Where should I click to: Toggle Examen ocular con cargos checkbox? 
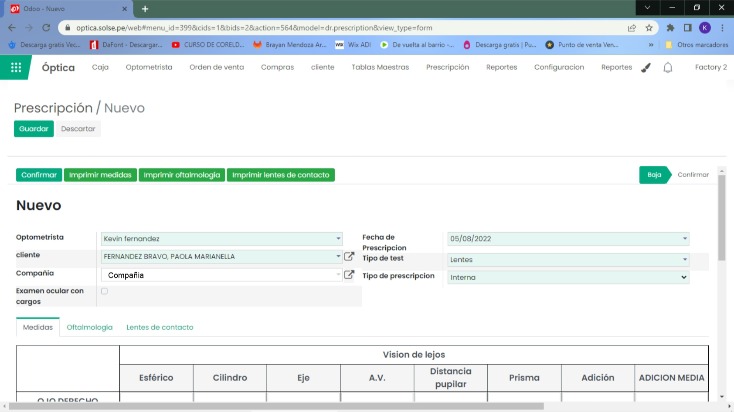pyautogui.click(x=105, y=291)
